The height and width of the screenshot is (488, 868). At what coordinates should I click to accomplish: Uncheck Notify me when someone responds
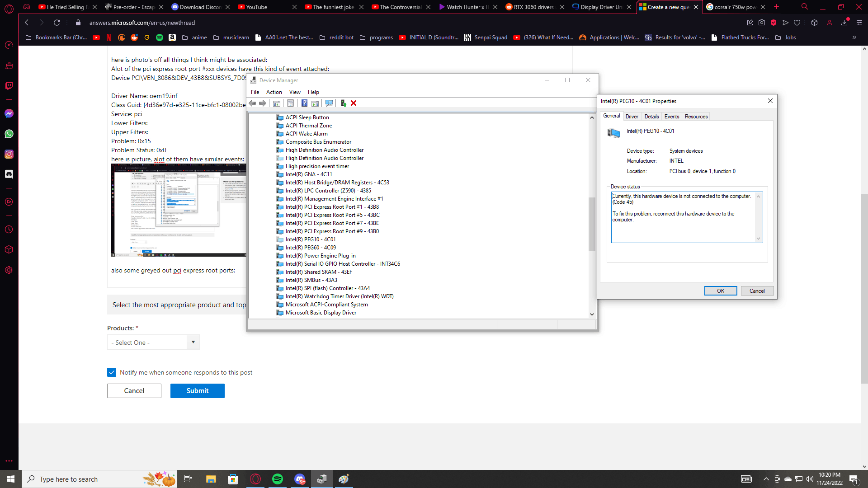[x=112, y=372]
